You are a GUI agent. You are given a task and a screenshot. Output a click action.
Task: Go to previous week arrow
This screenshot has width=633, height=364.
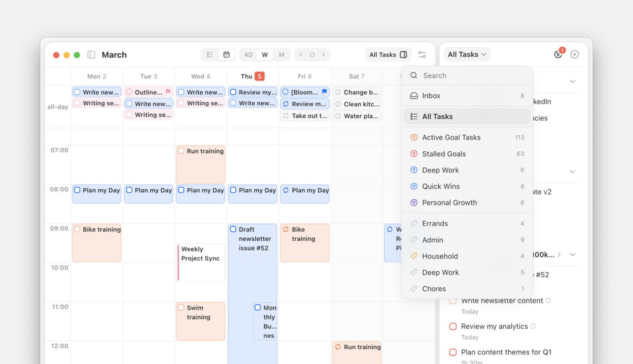pos(301,55)
